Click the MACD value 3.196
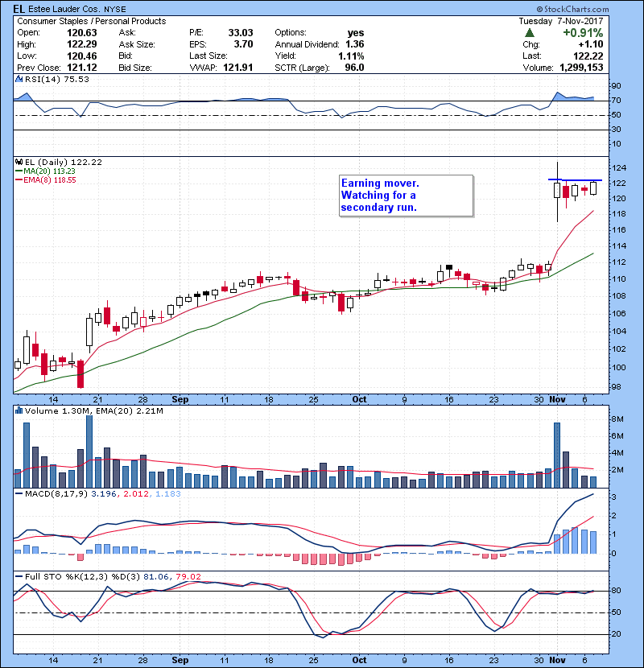The height and width of the screenshot is (668, 644). 104,494
